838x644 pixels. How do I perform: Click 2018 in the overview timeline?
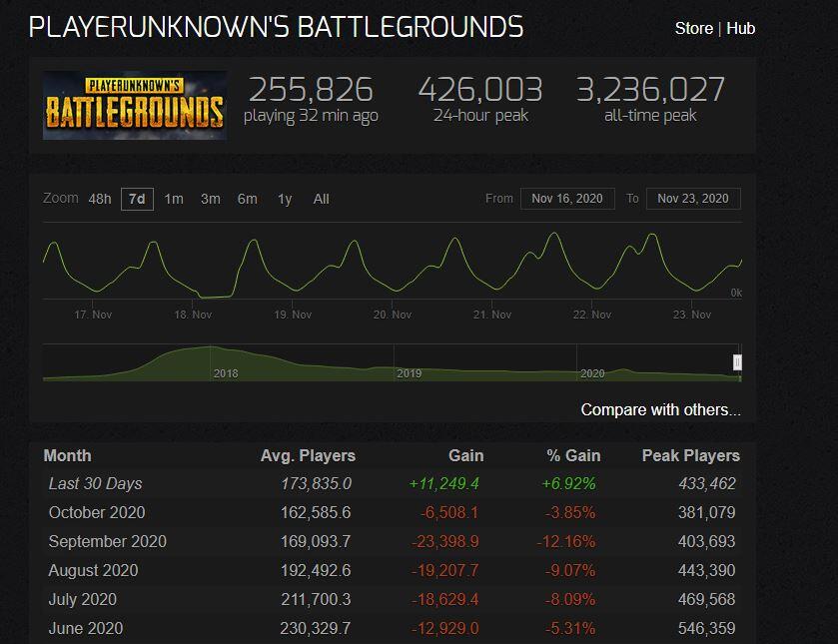(226, 373)
